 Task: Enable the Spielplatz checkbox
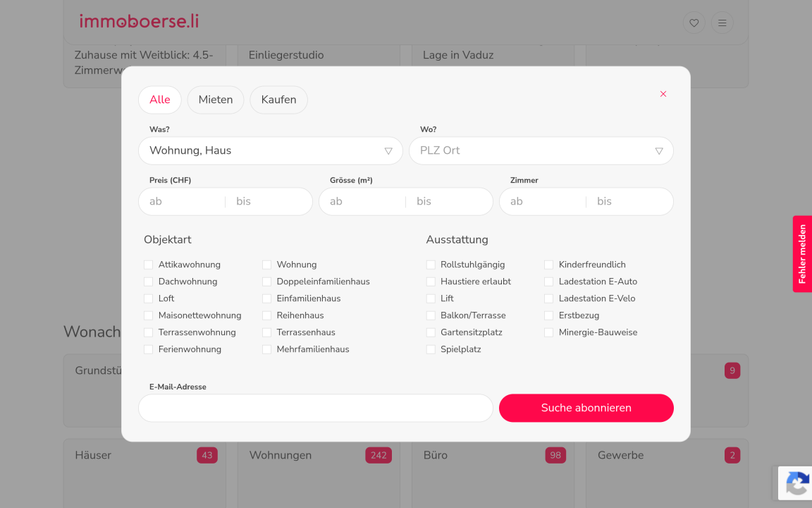coord(431,349)
